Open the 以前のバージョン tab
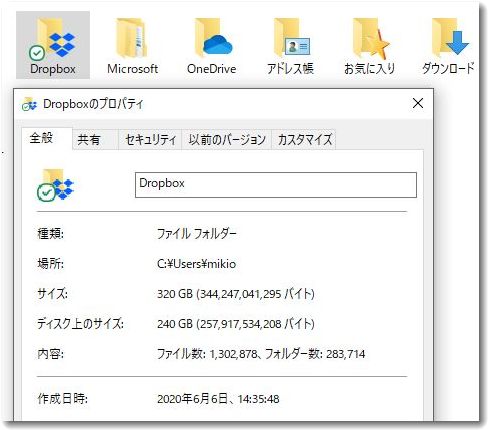488x430 pixels. (x=227, y=139)
